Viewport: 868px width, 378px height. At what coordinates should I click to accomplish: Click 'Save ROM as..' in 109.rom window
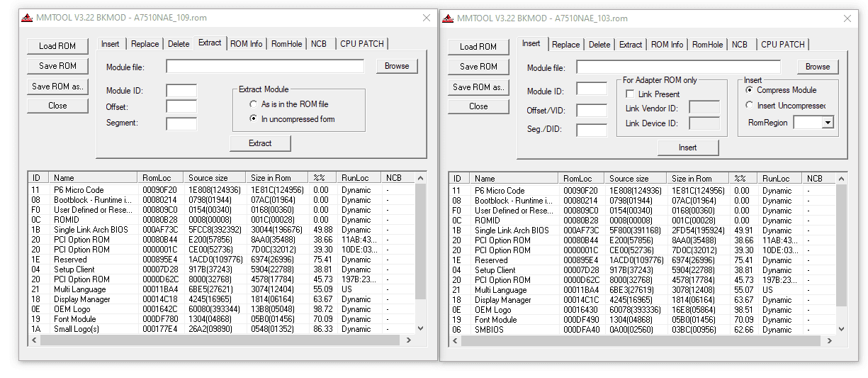point(57,87)
